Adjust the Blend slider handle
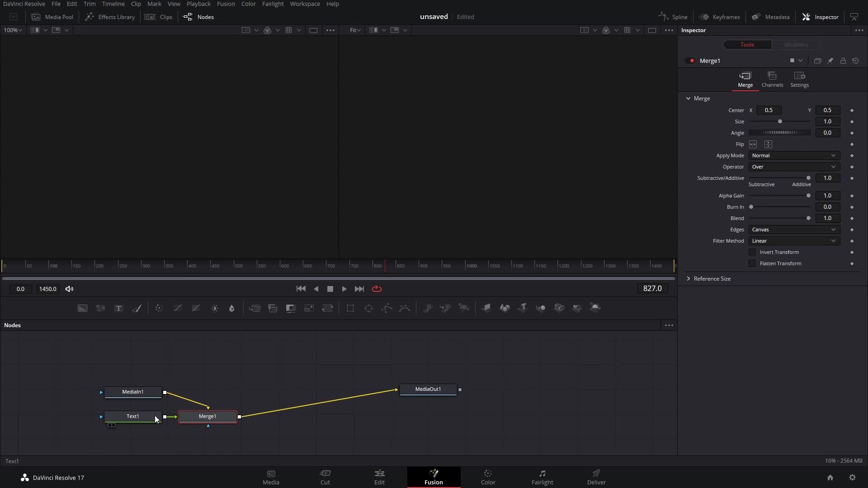 point(808,218)
